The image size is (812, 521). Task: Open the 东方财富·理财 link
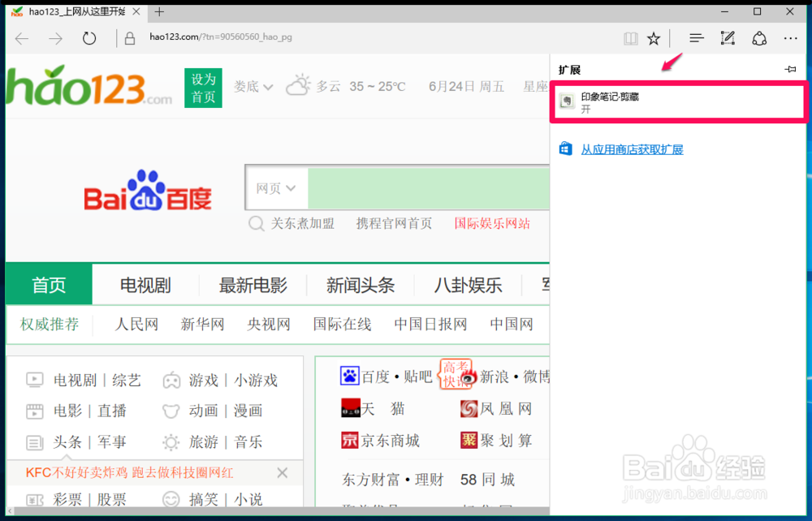point(392,480)
